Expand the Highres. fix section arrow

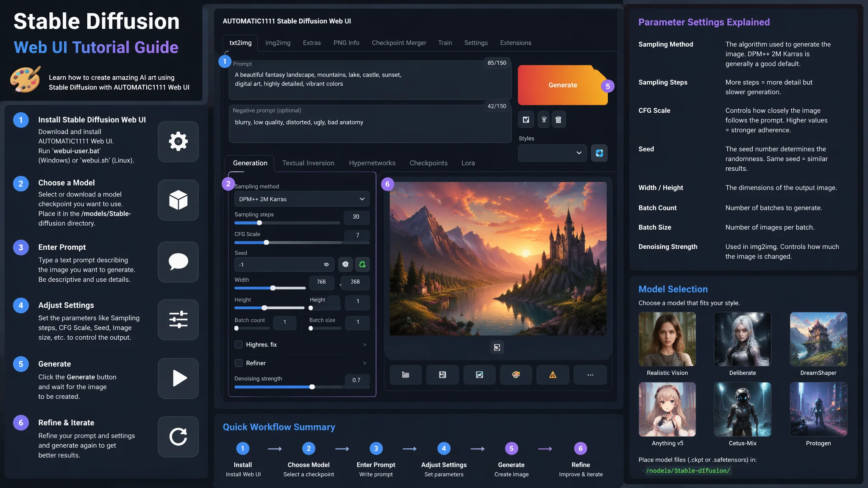(364, 345)
